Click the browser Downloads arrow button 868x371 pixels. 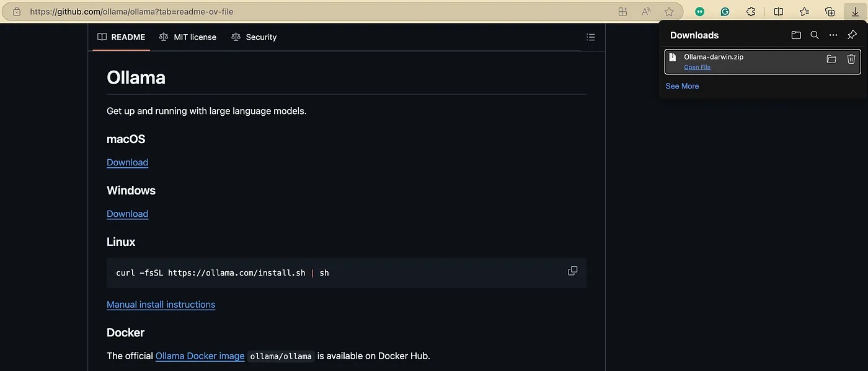[855, 12]
